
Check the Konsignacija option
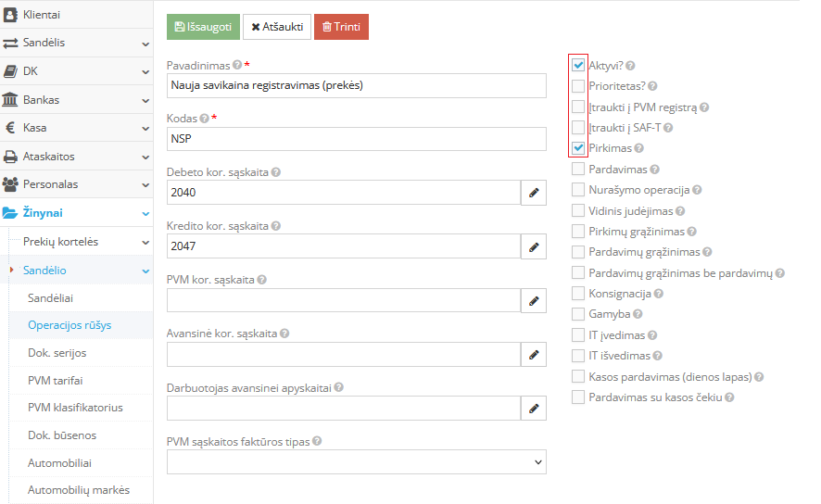pos(578,294)
